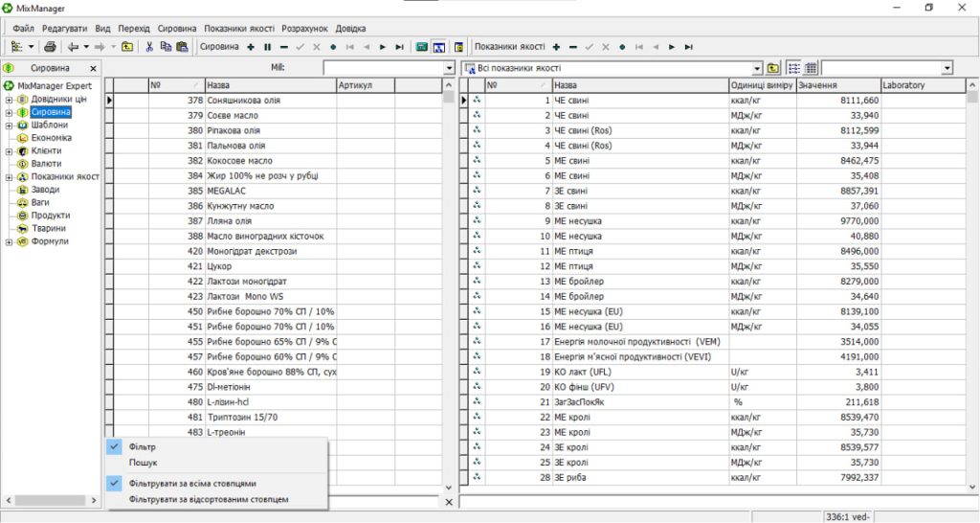Click the folder-up toolbar icon near Cut
The image size is (980, 523).
pyautogui.click(x=127, y=47)
